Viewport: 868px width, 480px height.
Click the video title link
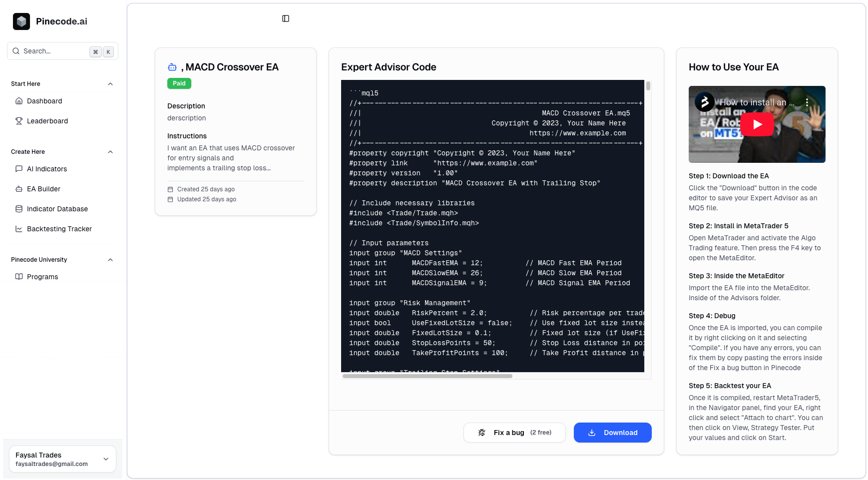[757, 102]
